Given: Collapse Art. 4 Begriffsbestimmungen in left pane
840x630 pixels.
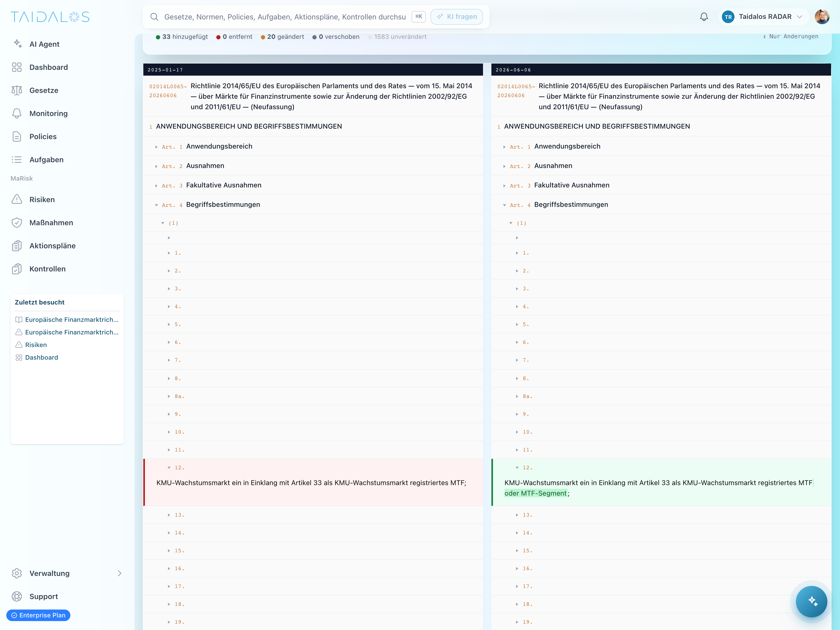Looking at the screenshot, I should [156, 205].
